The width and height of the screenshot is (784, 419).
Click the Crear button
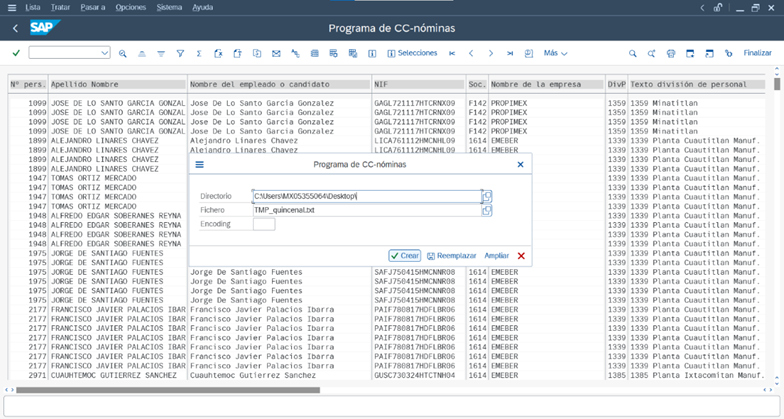coord(405,256)
